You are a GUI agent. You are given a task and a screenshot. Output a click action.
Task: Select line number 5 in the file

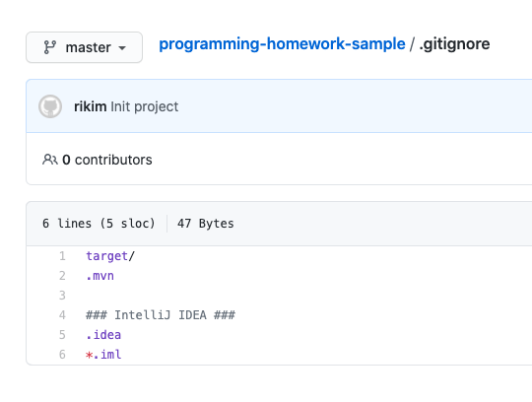point(62,334)
